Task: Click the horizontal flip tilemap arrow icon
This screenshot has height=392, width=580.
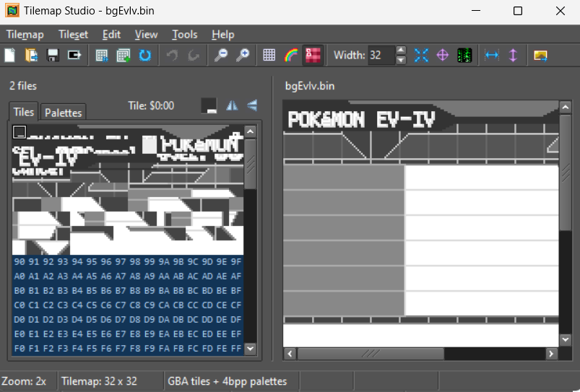Action: tap(492, 55)
